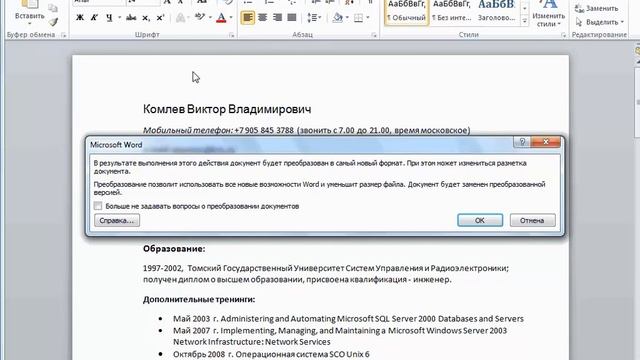
Task: Open Выделить dropdown
Action: (x=599, y=22)
